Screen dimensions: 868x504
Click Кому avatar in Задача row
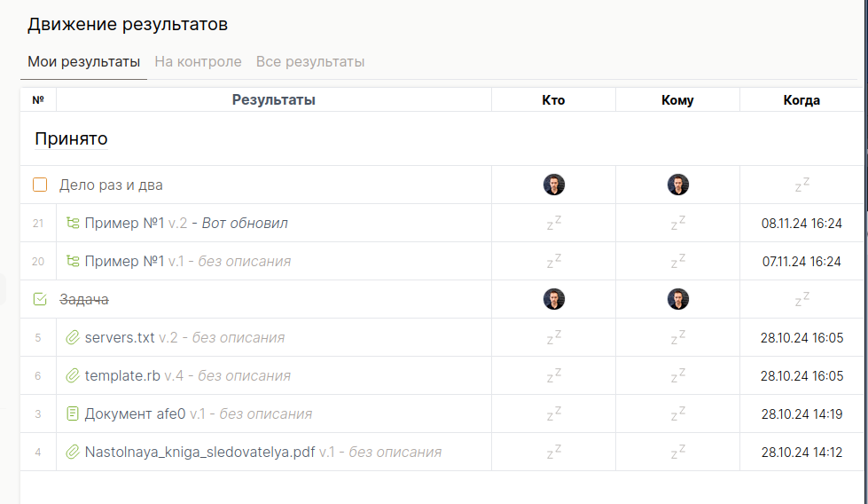click(x=677, y=299)
